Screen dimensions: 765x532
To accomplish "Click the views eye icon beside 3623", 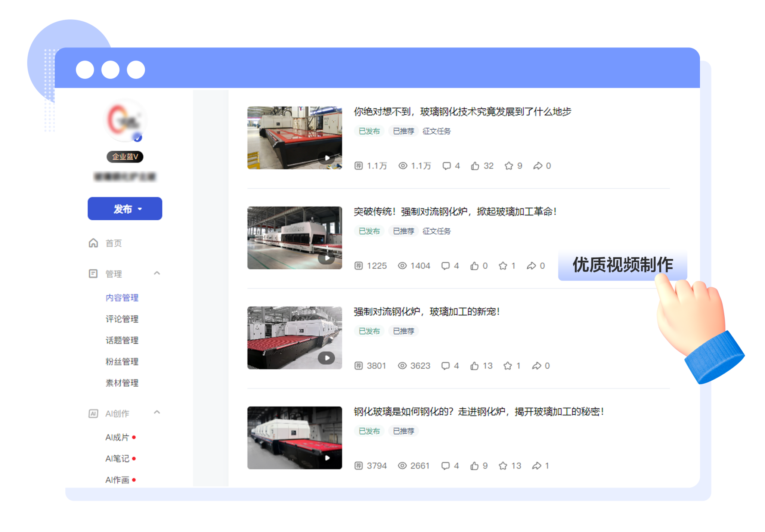I will (x=402, y=366).
